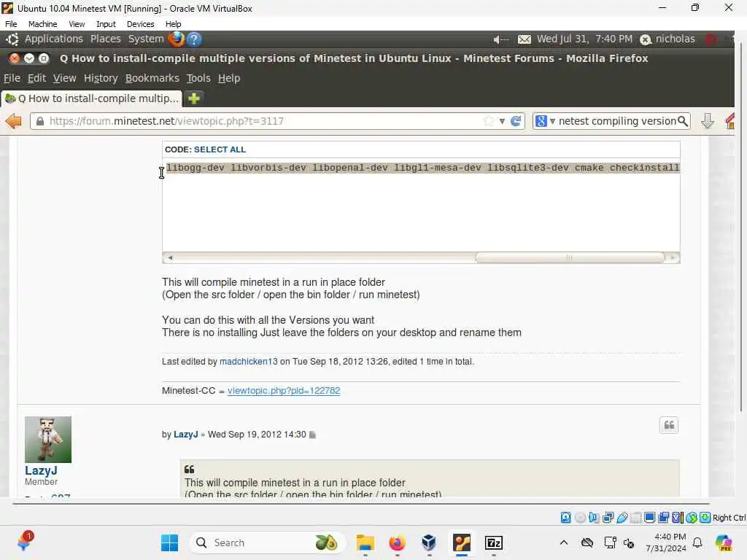747x560 pixels.
Task: Click Windows taskbar Search box
Action: tap(268, 542)
